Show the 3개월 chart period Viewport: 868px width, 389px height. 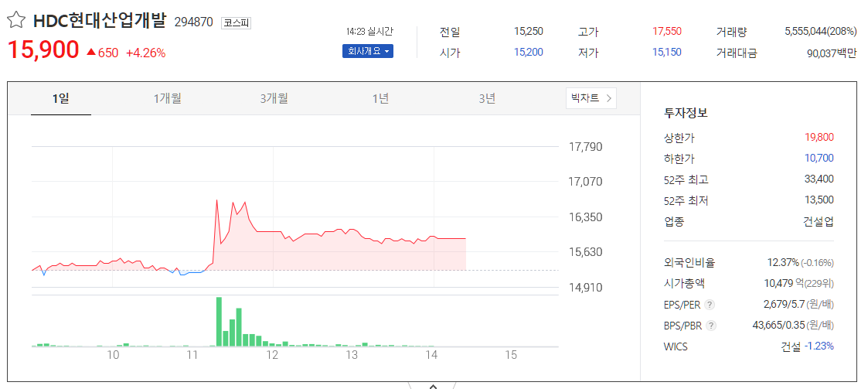pos(274,98)
